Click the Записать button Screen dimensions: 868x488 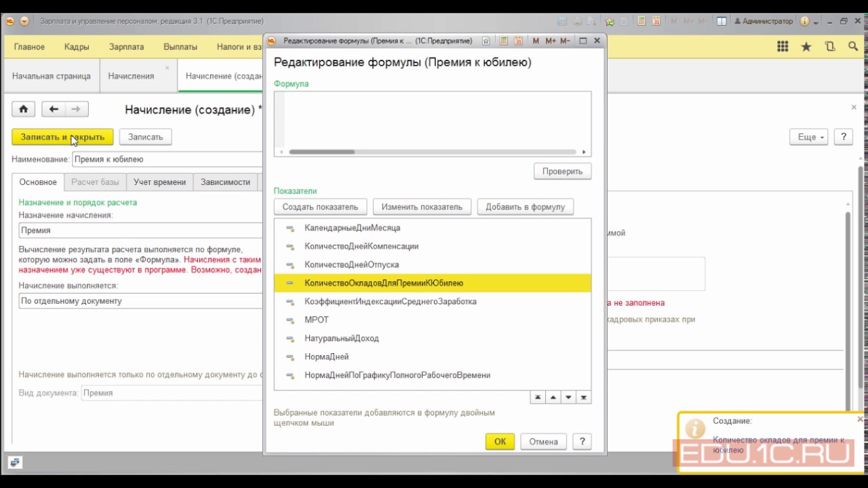click(x=145, y=137)
